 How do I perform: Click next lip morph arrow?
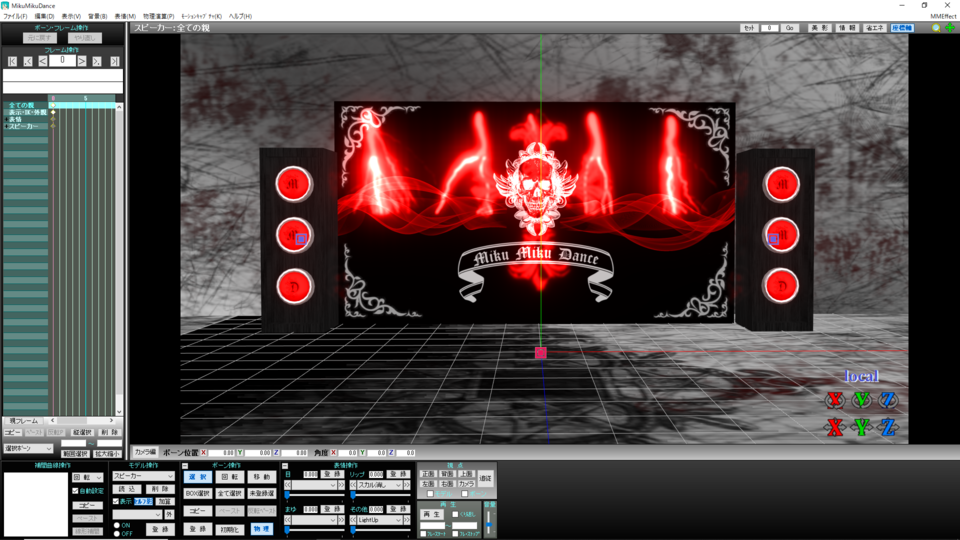click(407, 485)
